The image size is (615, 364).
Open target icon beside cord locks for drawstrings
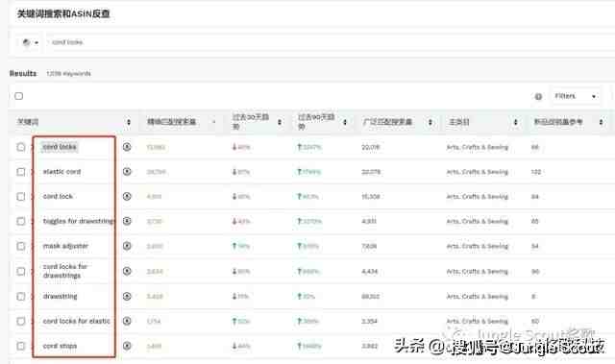127,271
